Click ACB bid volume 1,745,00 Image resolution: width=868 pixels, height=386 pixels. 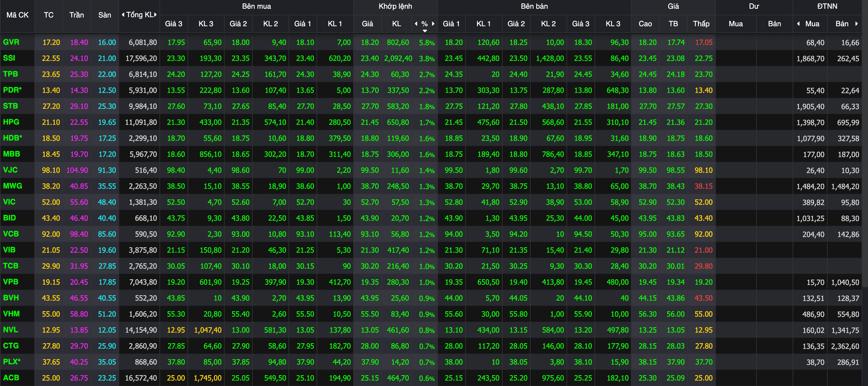[207, 378]
